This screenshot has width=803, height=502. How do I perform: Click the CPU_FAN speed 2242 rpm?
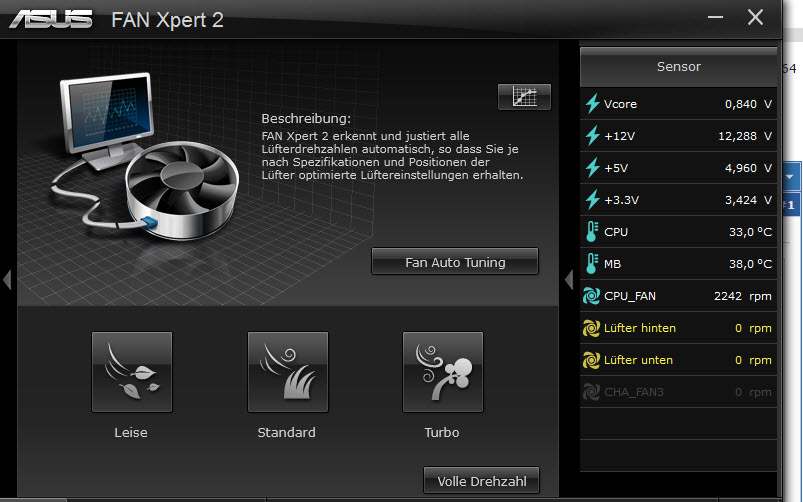coord(743,296)
